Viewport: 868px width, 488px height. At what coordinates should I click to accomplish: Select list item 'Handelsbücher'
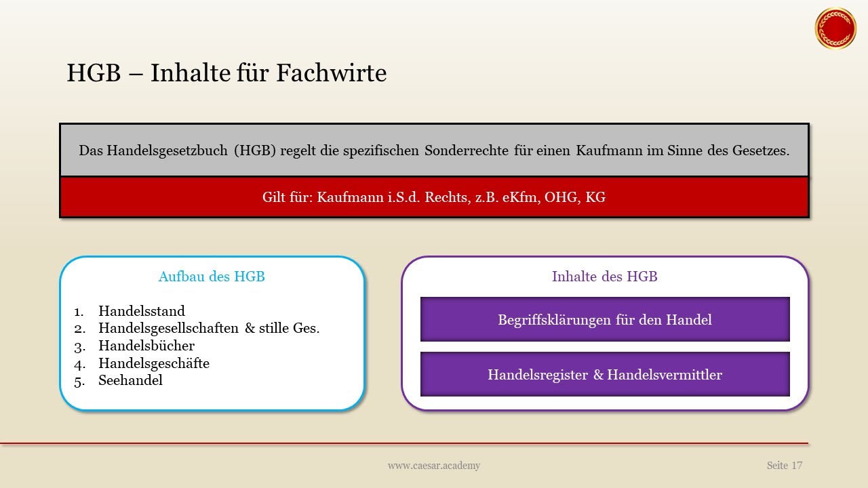pyautogui.click(x=146, y=346)
